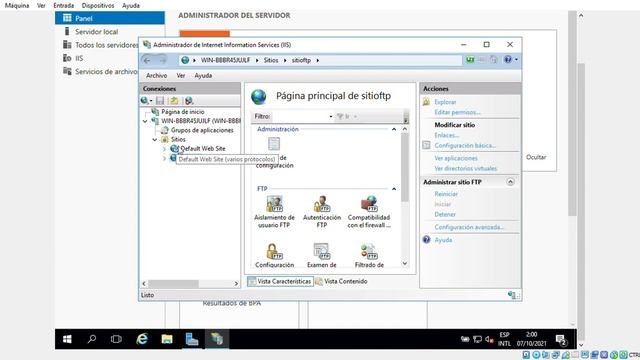The image size is (640, 360).
Task: Click the help icon in IIS address bar
Action: pyautogui.click(x=508, y=60)
